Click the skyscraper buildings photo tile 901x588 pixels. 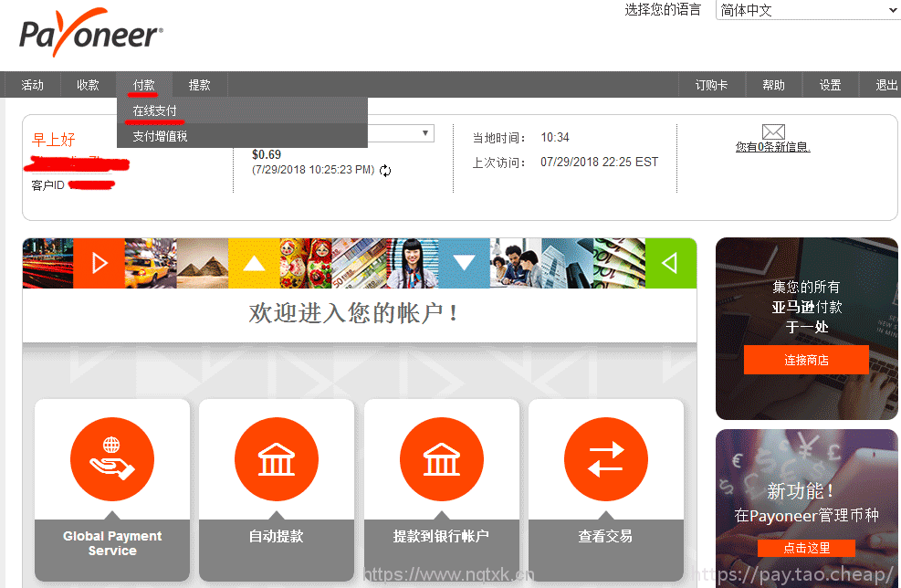(x=568, y=263)
